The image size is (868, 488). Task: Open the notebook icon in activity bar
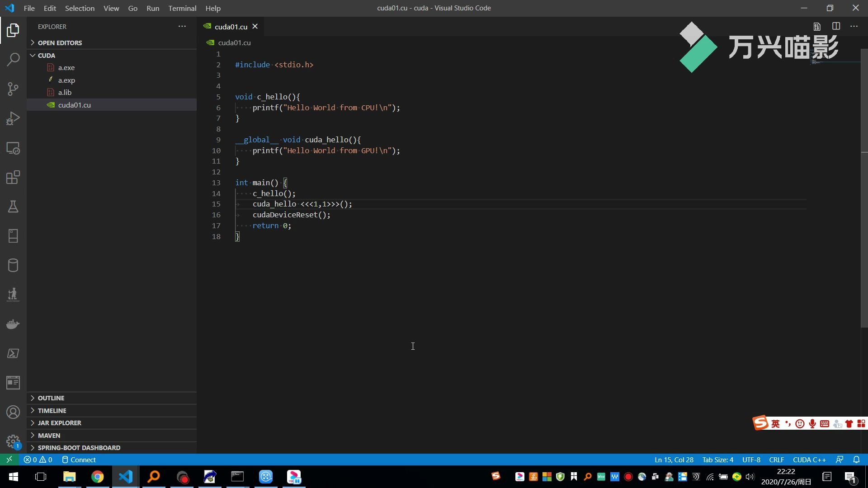click(13, 236)
